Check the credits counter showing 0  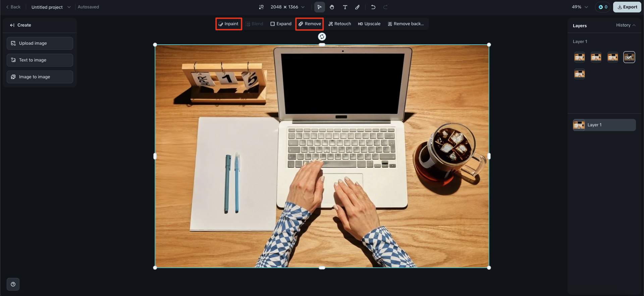603,7
